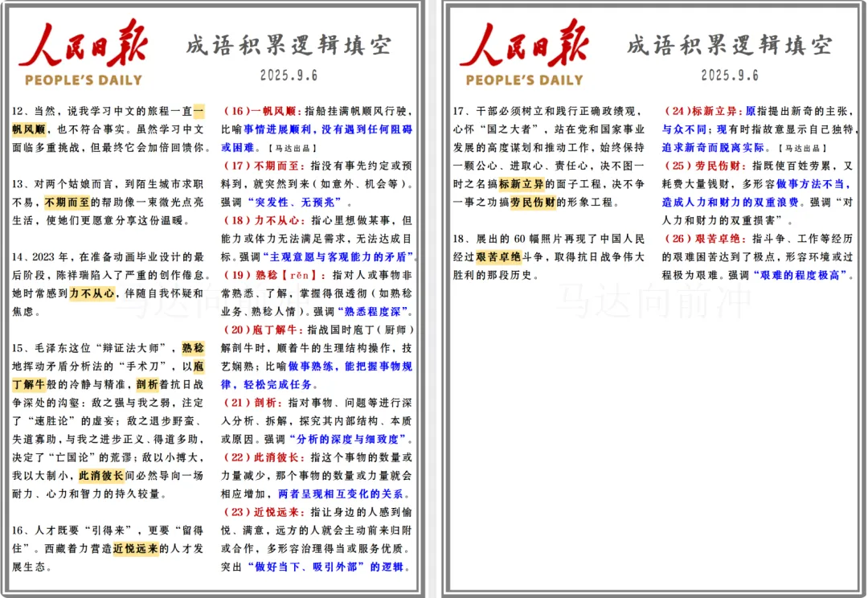Click blue phrase "突发性、无预兆"

[x=295, y=203]
